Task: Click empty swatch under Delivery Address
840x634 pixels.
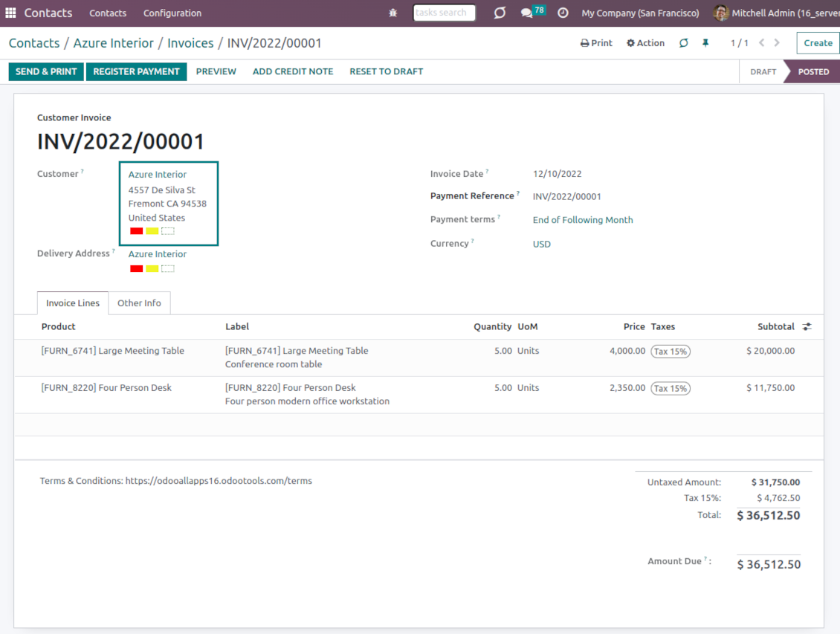Action: point(168,269)
